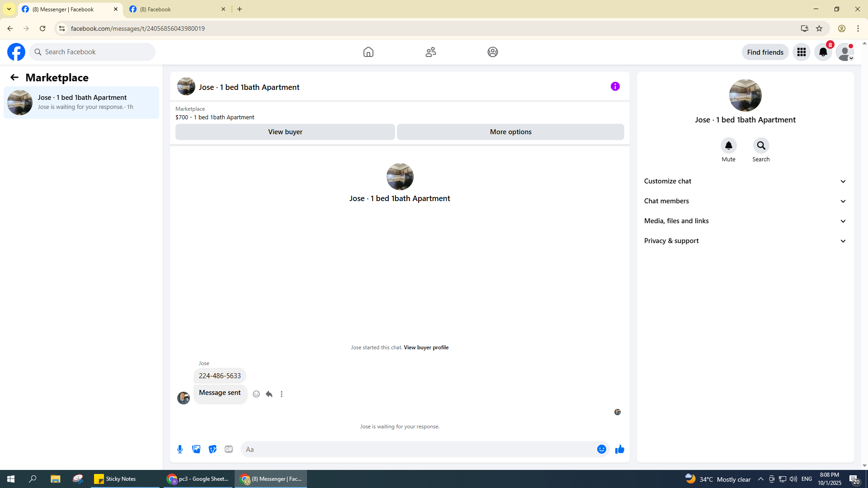868x488 pixels.
Task: Click the Find friends button
Action: tap(765, 52)
